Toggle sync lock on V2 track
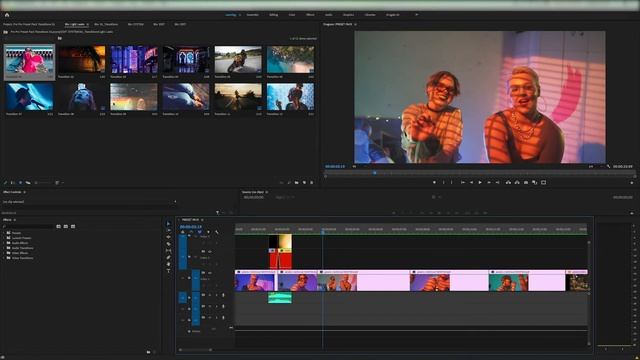This screenshot has width=640, height=360. click(203, 251)
